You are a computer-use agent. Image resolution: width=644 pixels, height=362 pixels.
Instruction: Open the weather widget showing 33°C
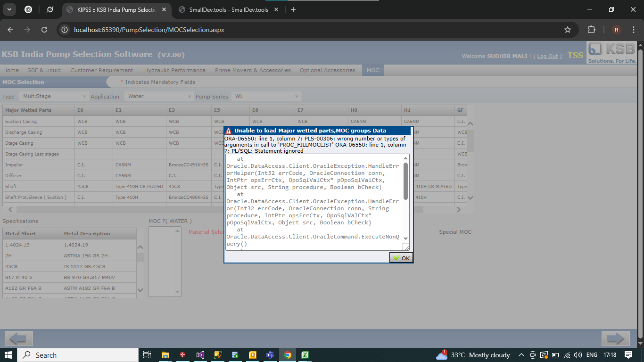click(x=473, y=355)
